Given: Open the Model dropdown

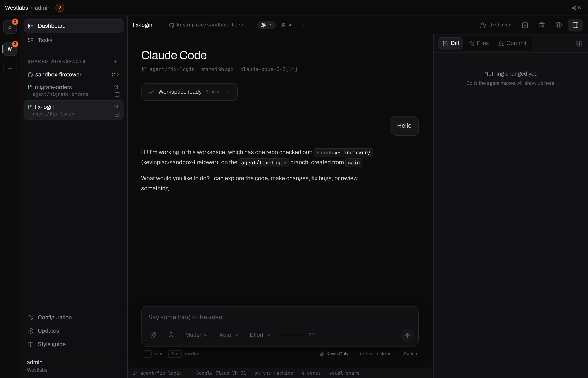Looking at the screenshot, I should (196, 335).
